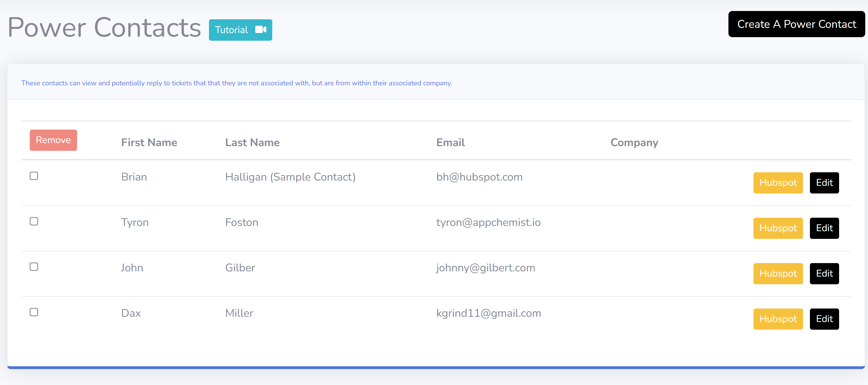Click the last name Gilber

click(x=240, y=268)
